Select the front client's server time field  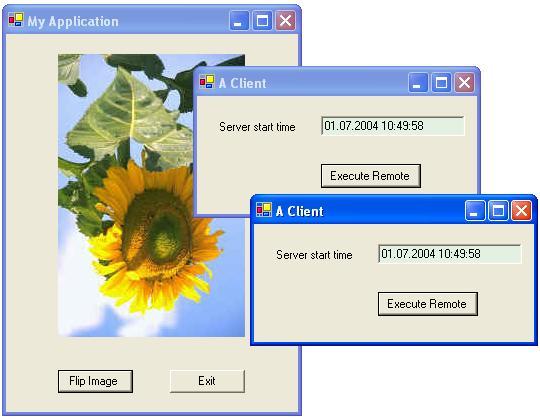point(450,254)
